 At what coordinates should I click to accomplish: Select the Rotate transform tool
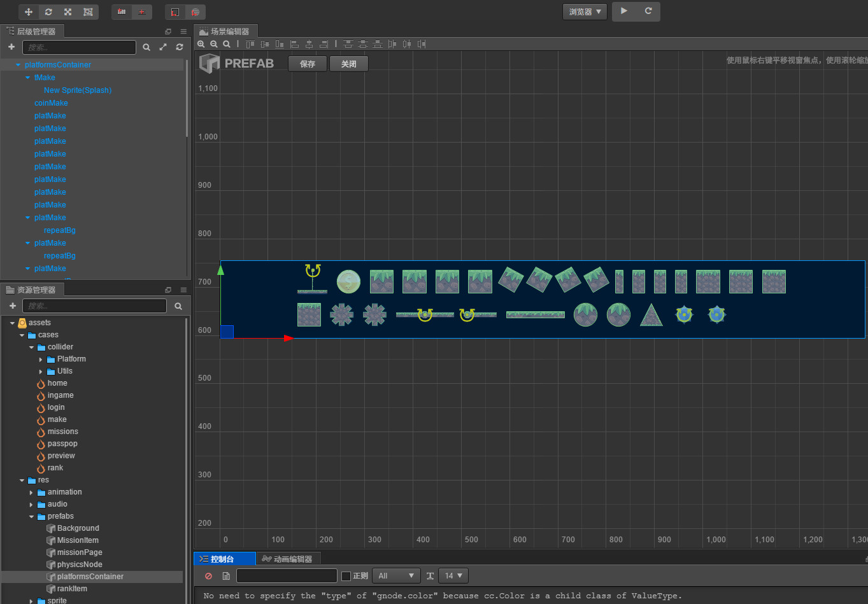point(48,11)
